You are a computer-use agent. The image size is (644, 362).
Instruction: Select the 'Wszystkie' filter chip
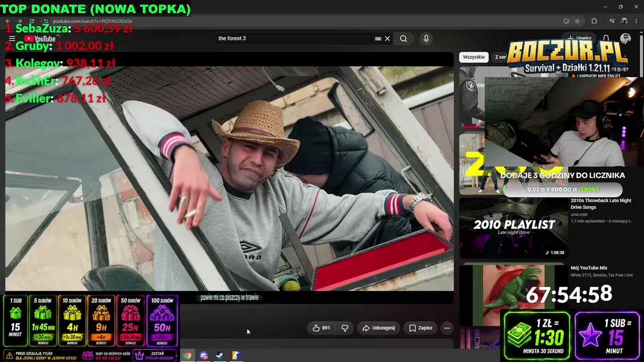[x=473, y=57]
